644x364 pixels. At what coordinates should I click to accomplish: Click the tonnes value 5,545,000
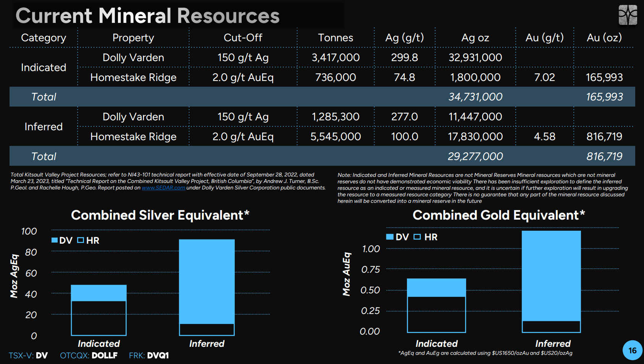(336, 137)
